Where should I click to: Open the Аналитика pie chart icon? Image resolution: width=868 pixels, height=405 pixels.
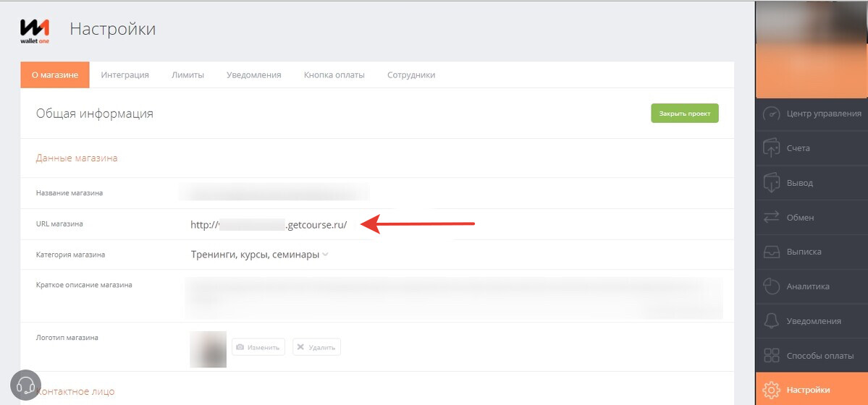(772, 286)
